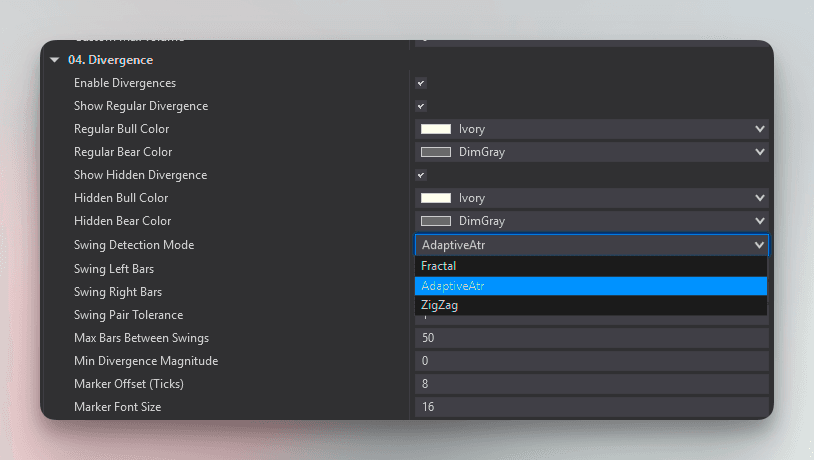The height and width of the screenshot is (460, 814).
Task: Click Max Bars Between Swings field
Action: click(x=590, y=338)
